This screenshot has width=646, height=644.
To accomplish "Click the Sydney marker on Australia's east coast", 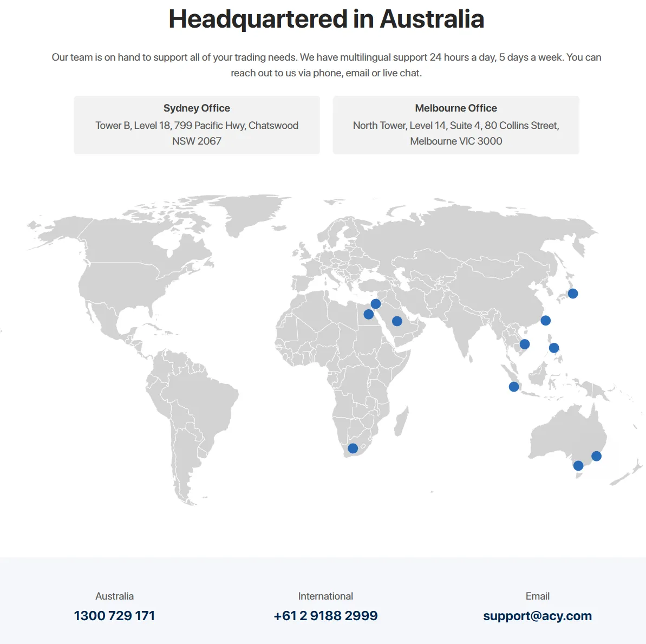I will coord(596,456).
